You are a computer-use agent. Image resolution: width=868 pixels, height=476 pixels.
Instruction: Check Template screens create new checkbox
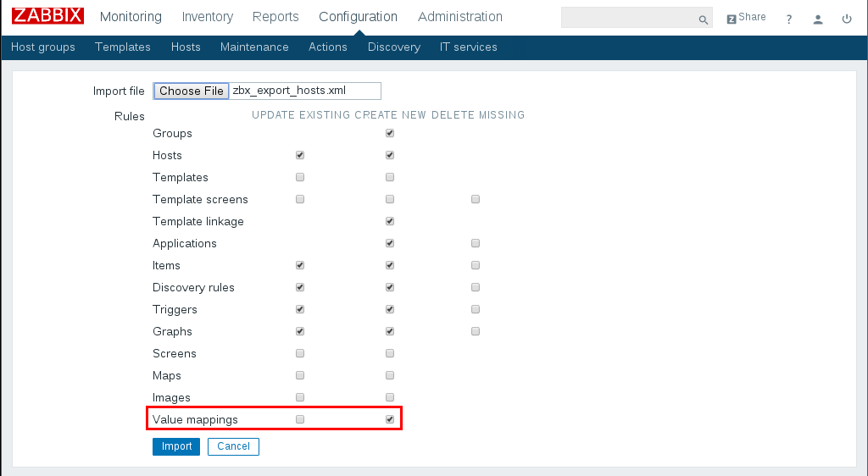point(390,199)
